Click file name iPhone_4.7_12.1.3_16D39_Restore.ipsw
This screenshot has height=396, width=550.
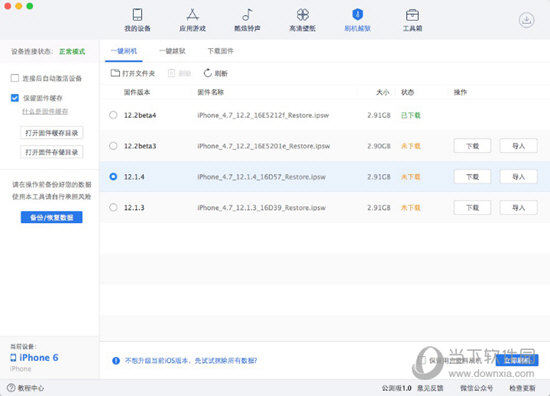[261, 208]
